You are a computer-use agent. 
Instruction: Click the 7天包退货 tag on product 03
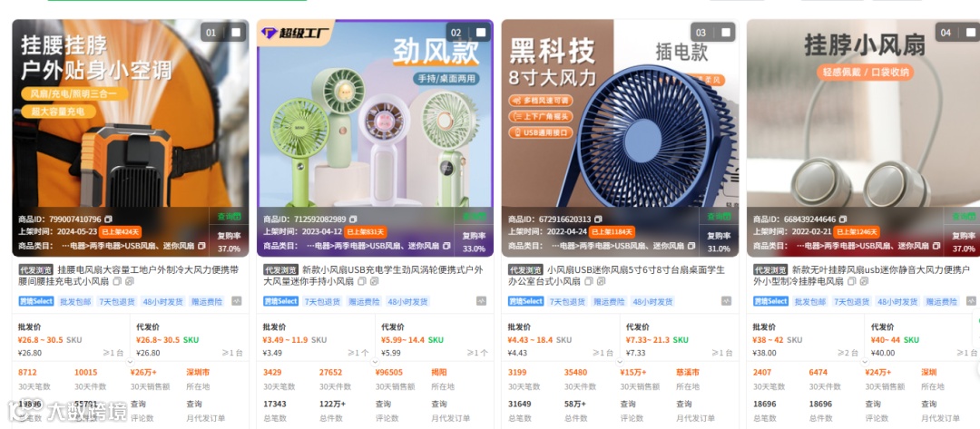point(566,302)
